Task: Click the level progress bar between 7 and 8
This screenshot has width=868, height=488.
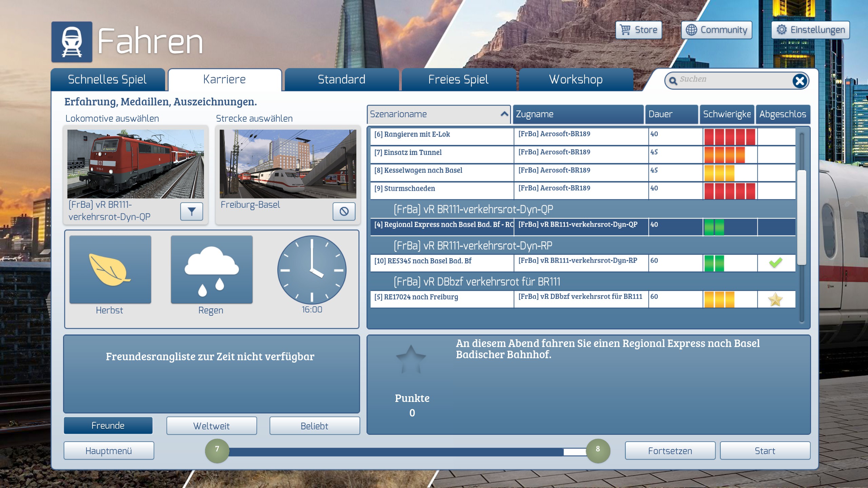Action: pyautogui.click(x=407, y=451)
